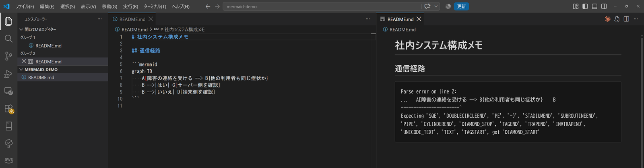Click the orange Claude spark icon

(x=607, y=19)
